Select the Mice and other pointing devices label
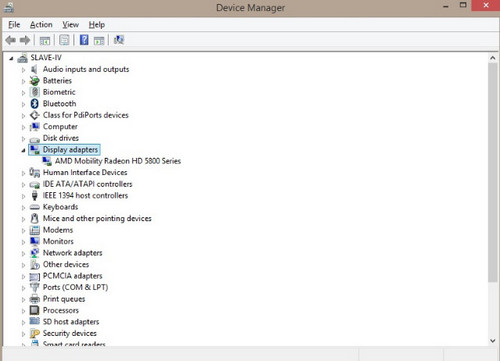 coord(97,218)
